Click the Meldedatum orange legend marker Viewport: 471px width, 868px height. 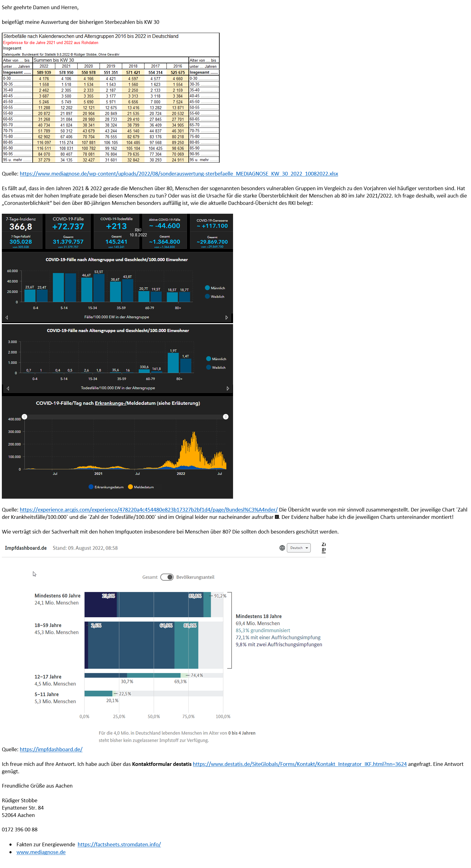pos(130,486)
